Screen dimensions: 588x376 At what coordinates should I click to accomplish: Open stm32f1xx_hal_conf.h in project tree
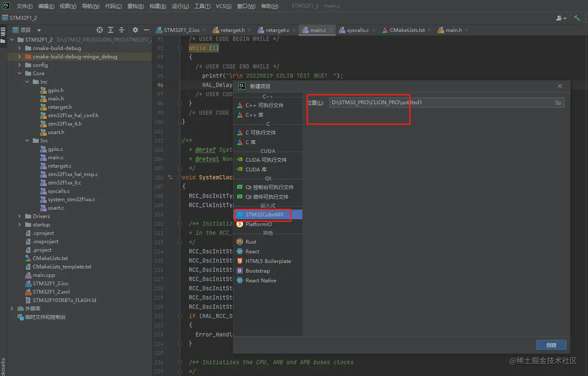pyautogui.click(x=73, y=116)
